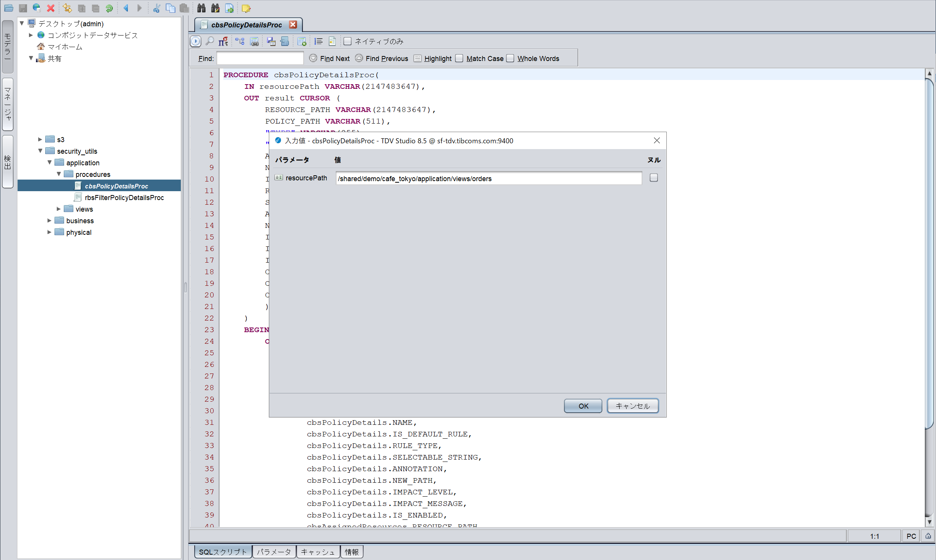Click the blue import arrow box icon

coord(285,41)
